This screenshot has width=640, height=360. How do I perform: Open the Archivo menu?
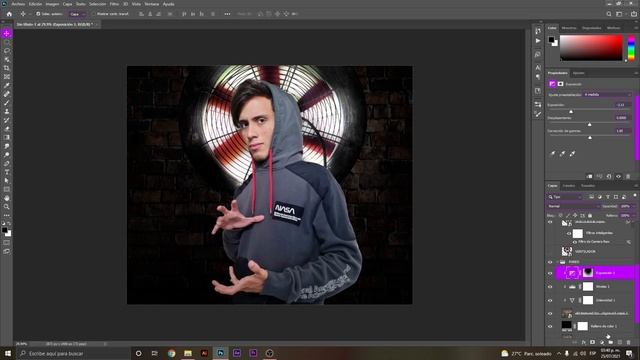[18, 4]
